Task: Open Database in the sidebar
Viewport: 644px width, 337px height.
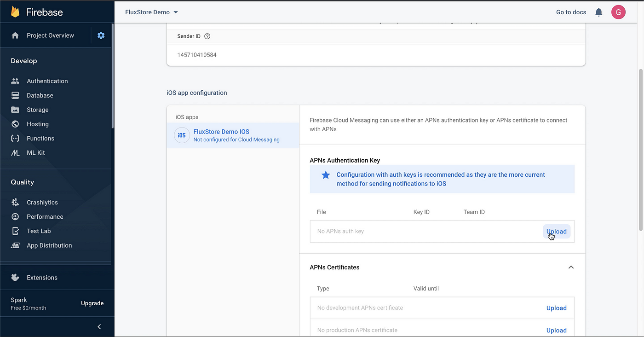Action: (x=40, y=95)
